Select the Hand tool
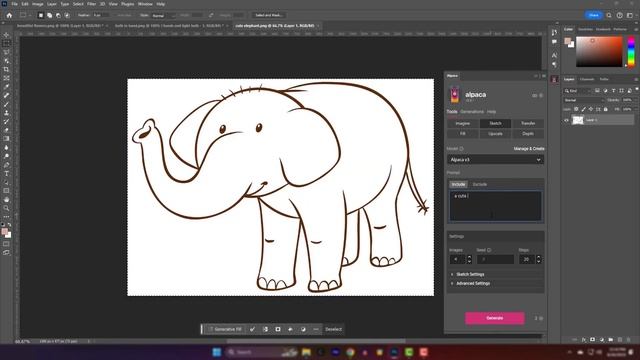This screenshot has height=360, width=640. tap(6, 200)
